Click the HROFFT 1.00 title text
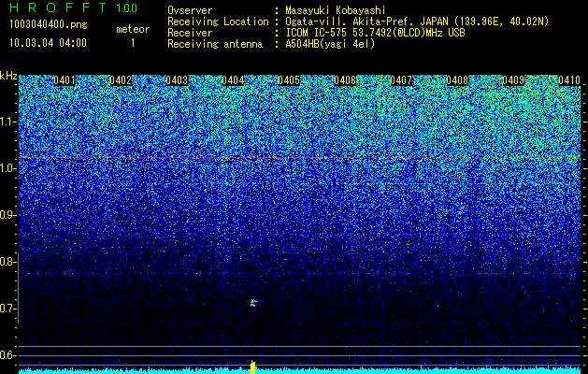 click(74, 7)
